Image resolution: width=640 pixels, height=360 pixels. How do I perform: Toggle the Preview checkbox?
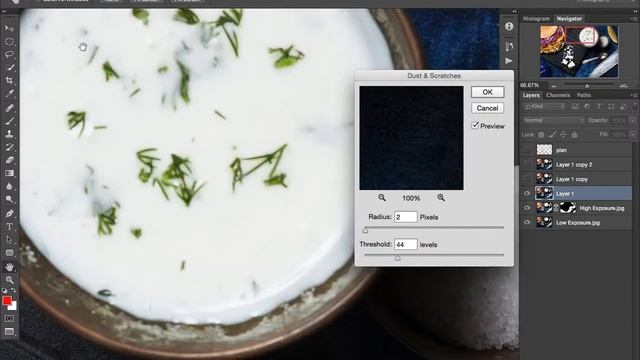pos(475,125)
